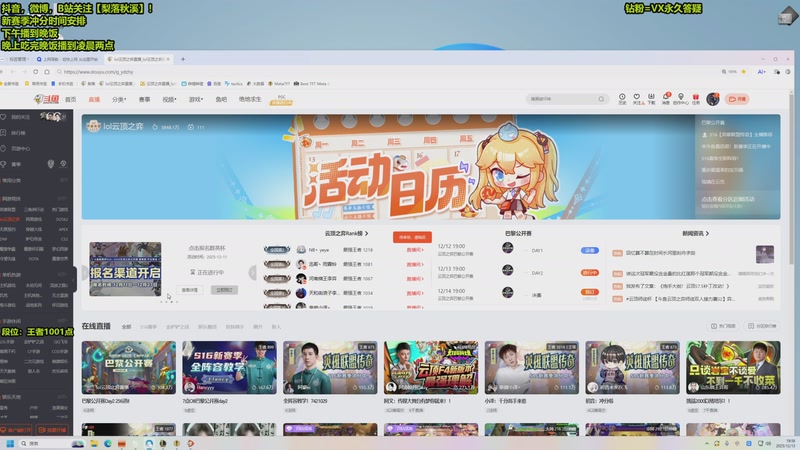Screen dimensions: 800x450
Task: Open the 绝地求生 nav item
Action: (x=250, y=99)
